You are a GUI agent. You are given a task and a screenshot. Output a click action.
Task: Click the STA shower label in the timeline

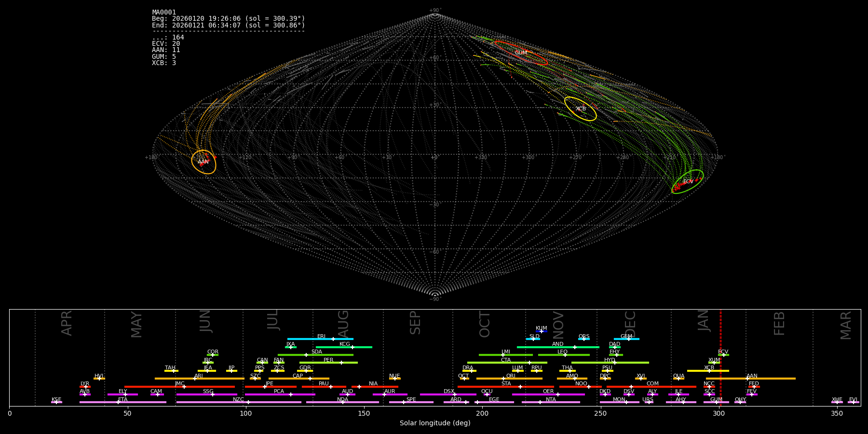pos(506,384)
